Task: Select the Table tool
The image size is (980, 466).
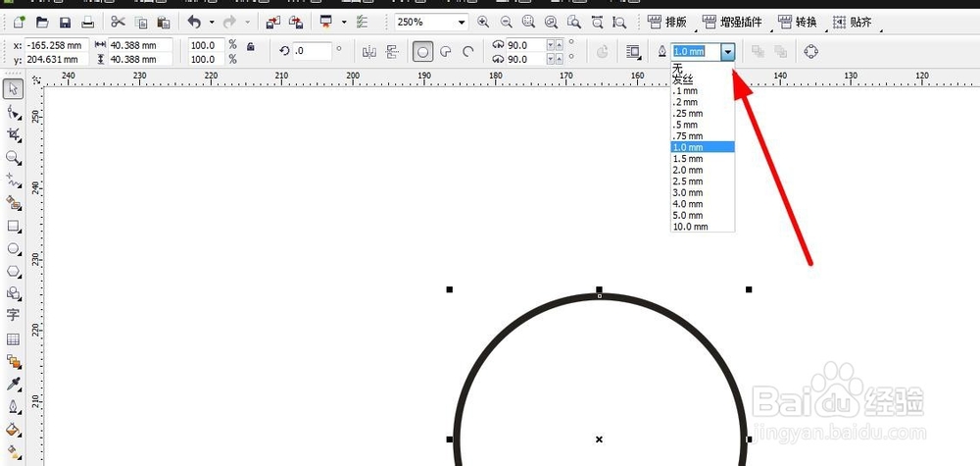Action: pyautogui.click(x=14, y=339)
